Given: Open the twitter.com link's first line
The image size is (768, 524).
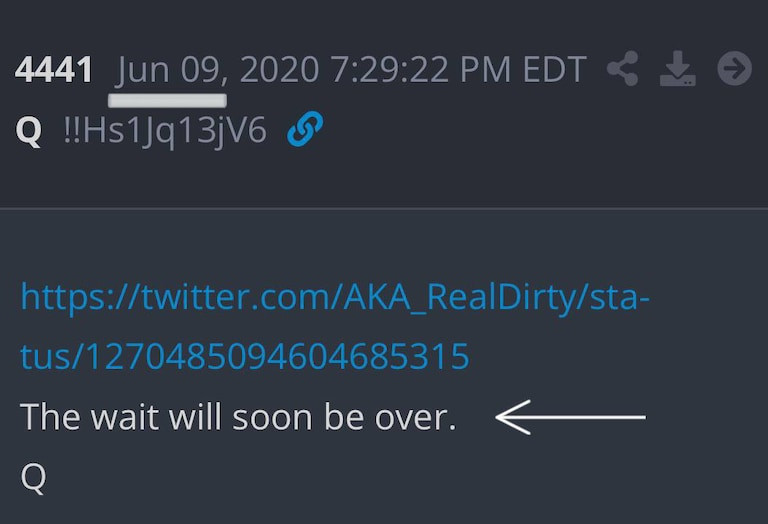Looking at the screenshot, I should tap(335, 297).
